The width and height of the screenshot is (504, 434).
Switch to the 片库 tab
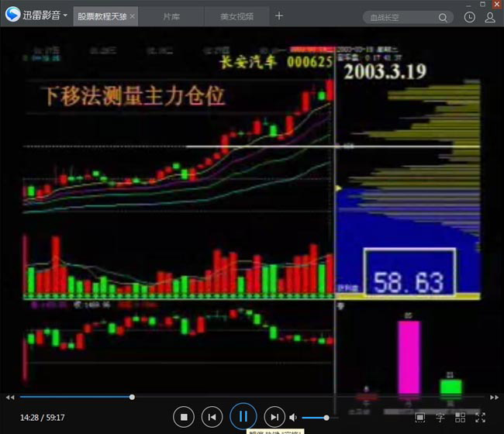(171, 16)
